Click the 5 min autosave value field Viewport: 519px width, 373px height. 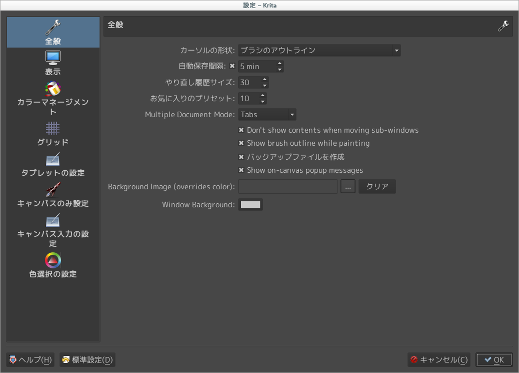(x=257, y=66)
